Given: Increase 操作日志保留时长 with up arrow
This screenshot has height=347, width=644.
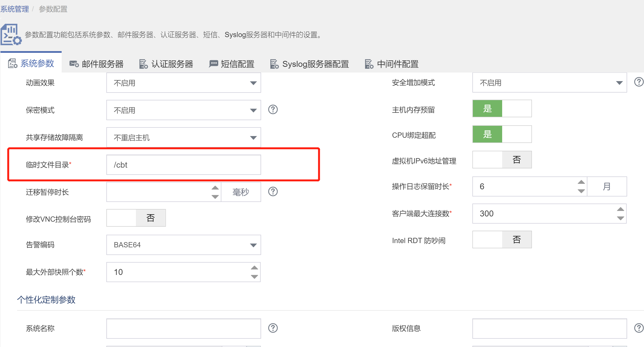Looking at the screenshot, I should tap(581, 182).
